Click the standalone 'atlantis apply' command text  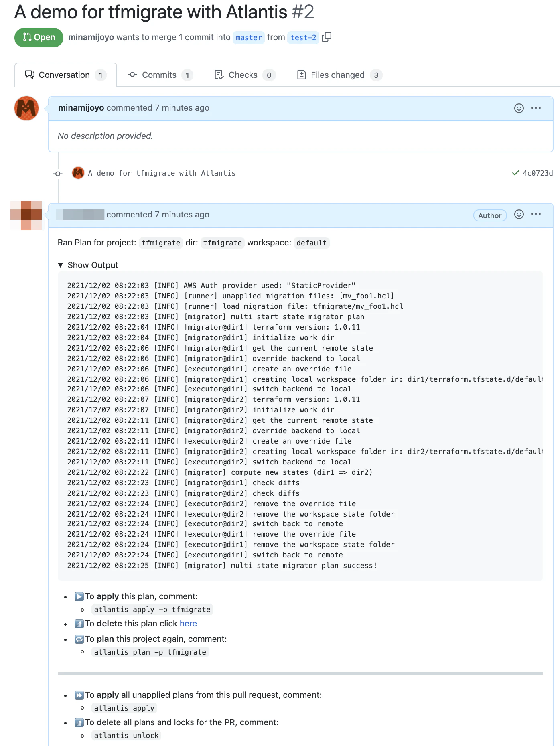(124, 708)
